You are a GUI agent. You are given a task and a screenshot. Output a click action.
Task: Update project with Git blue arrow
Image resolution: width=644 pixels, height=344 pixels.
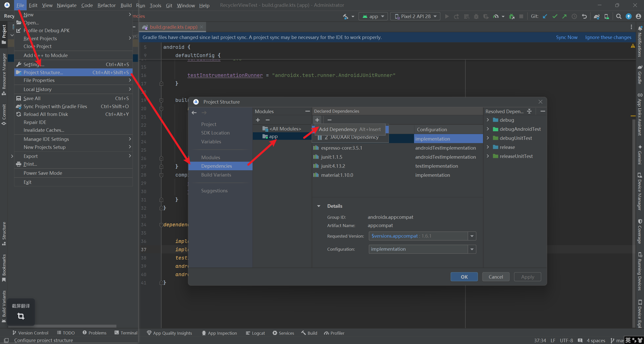coord(545,17)
